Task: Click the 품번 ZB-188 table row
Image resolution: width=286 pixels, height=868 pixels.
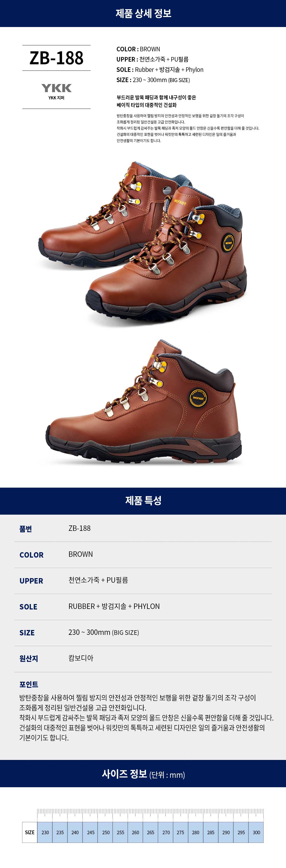Action: 143,528
